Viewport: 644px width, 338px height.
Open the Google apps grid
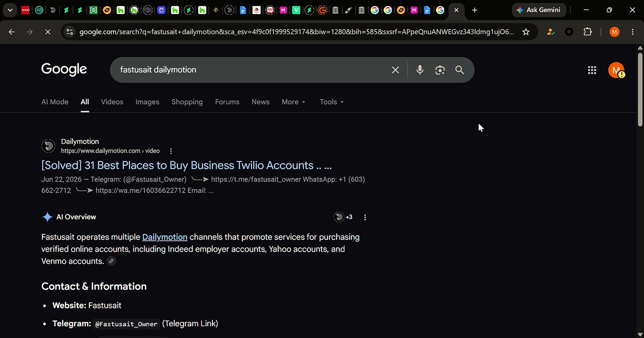[592, 70]
